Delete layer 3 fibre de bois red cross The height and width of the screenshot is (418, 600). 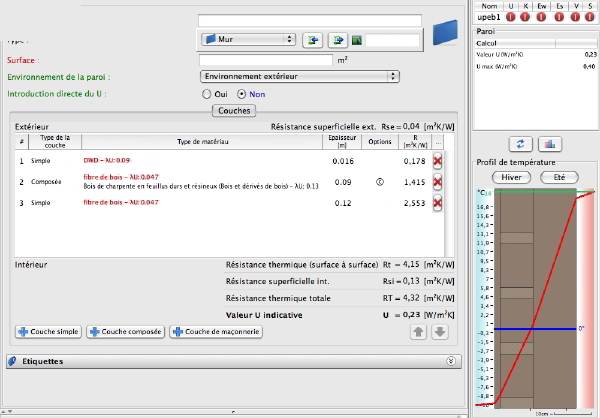pyautogui.click(x=437, y=203)
